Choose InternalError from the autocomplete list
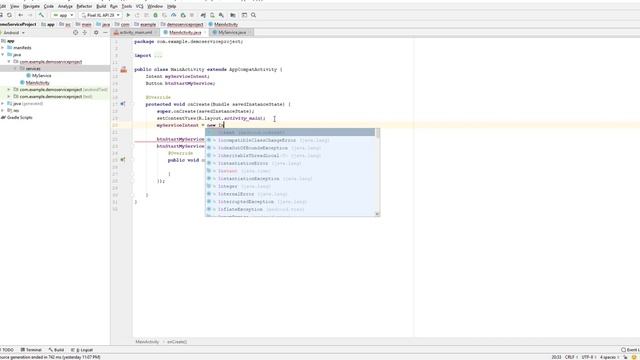Image resolution: width=640 pixels, height=360 pixels. pyautogui.click(x=290, y=194)
